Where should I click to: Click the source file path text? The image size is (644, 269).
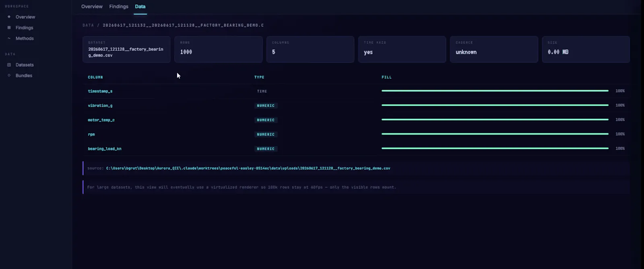(248, 168)
